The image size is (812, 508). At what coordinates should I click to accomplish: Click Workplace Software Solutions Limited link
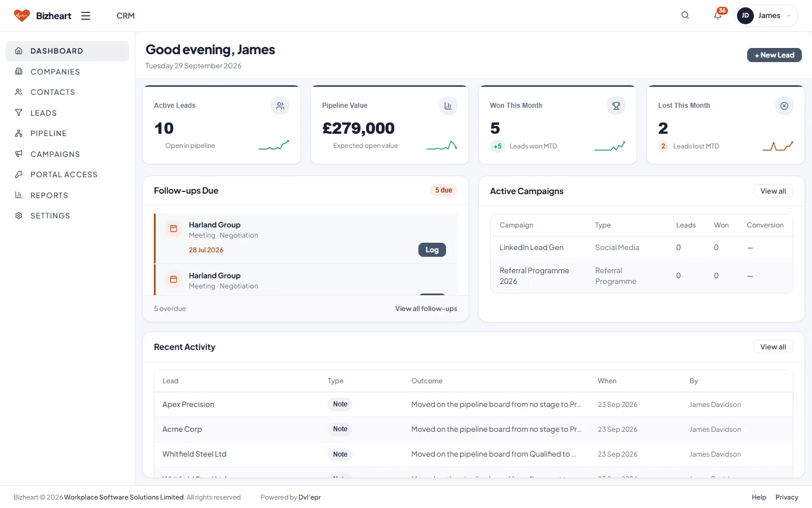(x=124, y=497)
